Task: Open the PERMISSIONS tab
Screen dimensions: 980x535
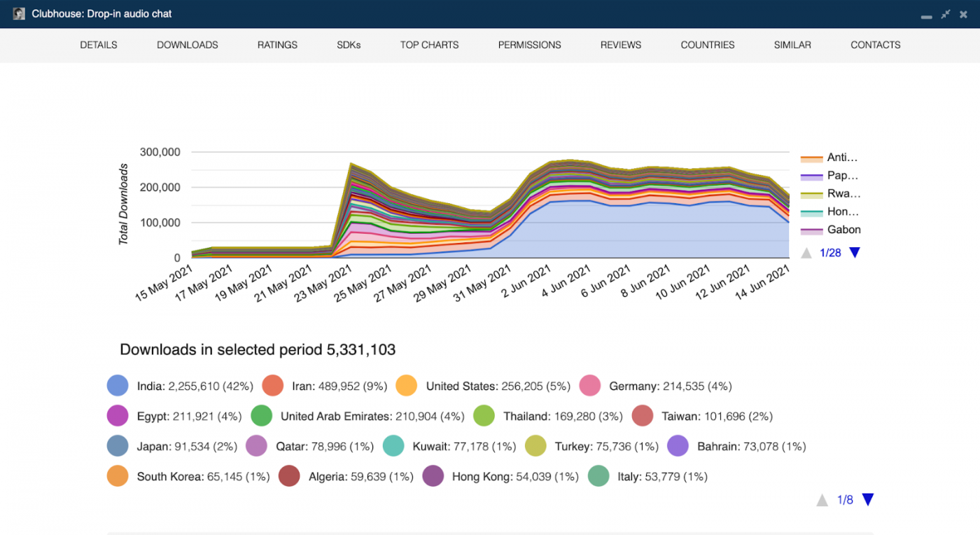Action: pyautogui.click(x=530, y=45)
